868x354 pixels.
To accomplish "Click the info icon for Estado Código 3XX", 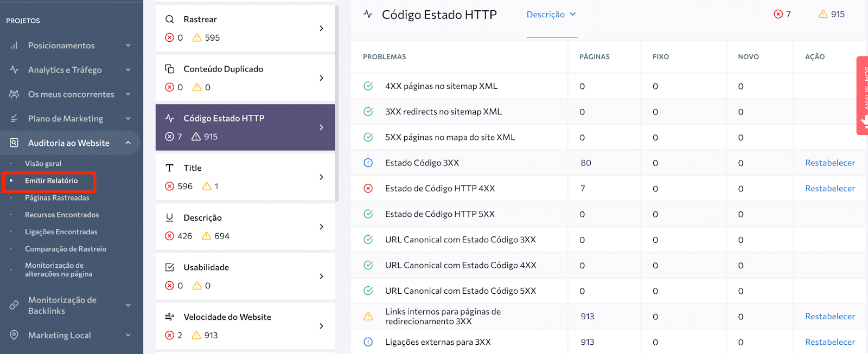I will pyautogui.click(x=368, y=163).
